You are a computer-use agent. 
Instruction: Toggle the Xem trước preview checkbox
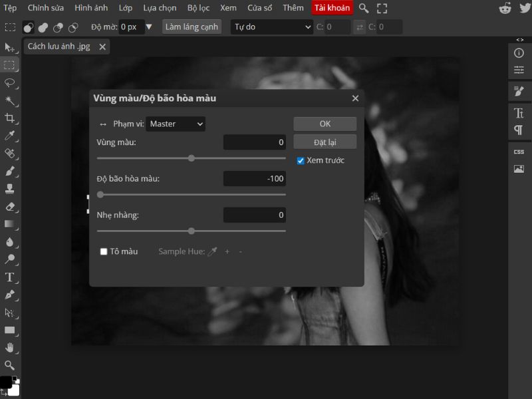(301, 161)
